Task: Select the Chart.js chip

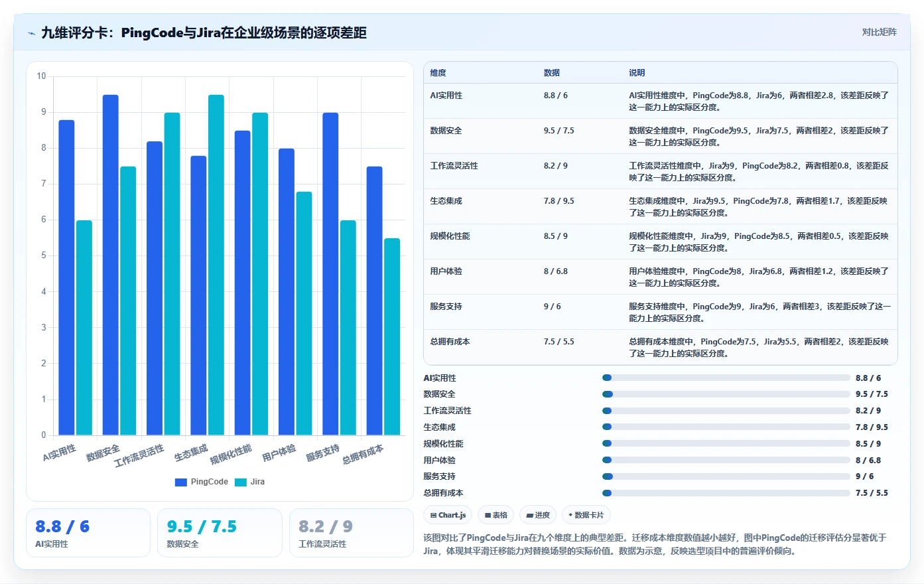Action: [x=448, y=515]
